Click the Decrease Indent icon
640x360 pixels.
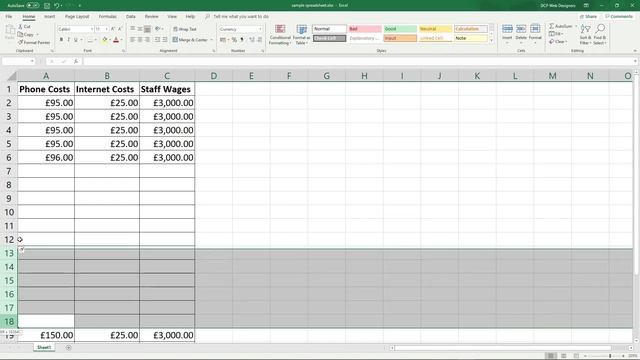[x=157, y=40]
